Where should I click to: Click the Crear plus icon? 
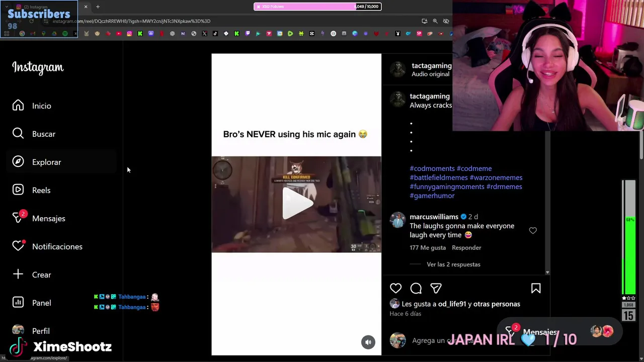[x=18, y=275]
